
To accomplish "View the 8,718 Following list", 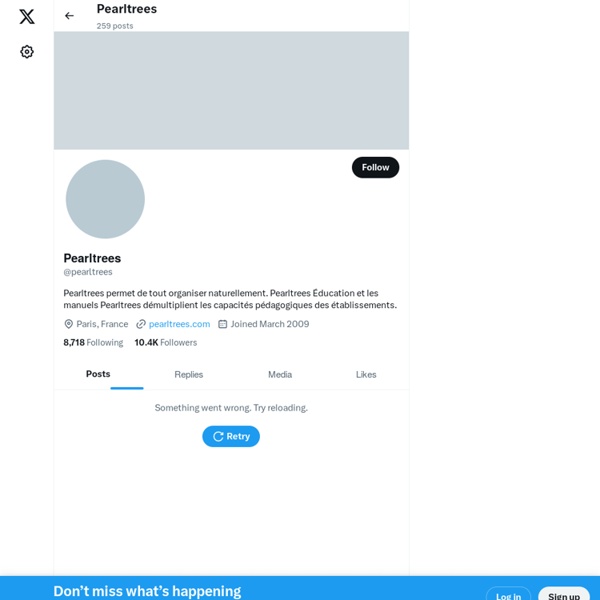I will tap(93, 342).
